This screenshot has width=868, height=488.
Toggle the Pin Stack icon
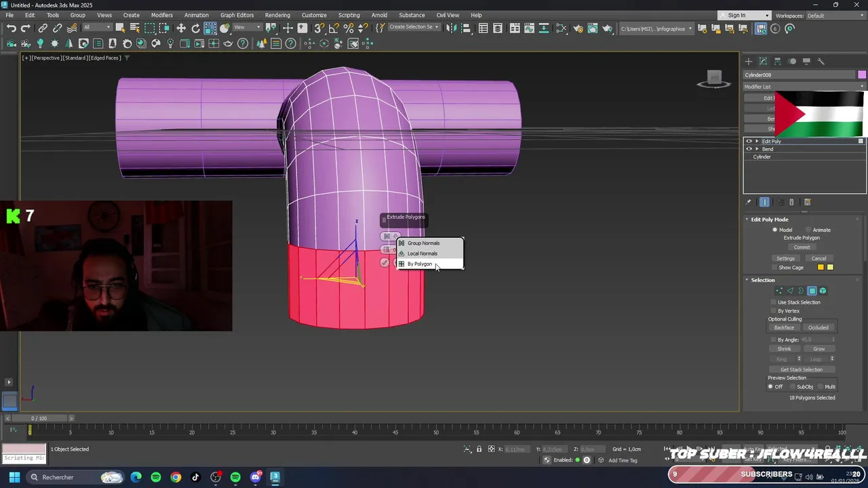[749, 202]
